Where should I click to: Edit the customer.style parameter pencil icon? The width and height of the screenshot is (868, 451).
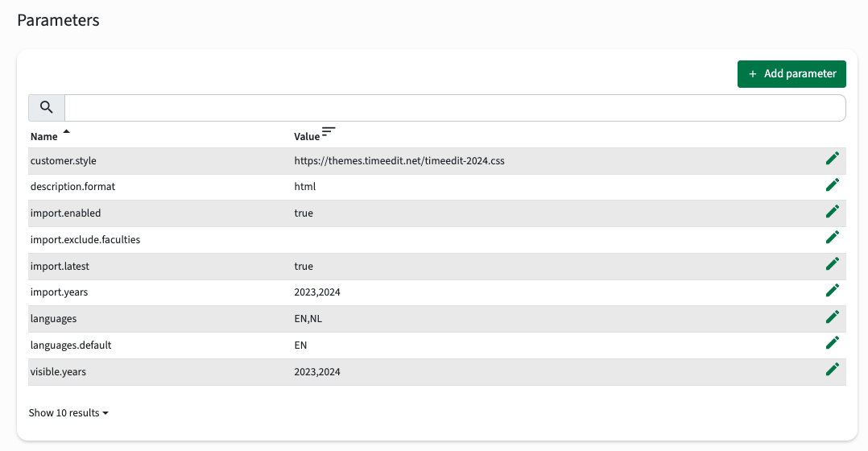832,159
